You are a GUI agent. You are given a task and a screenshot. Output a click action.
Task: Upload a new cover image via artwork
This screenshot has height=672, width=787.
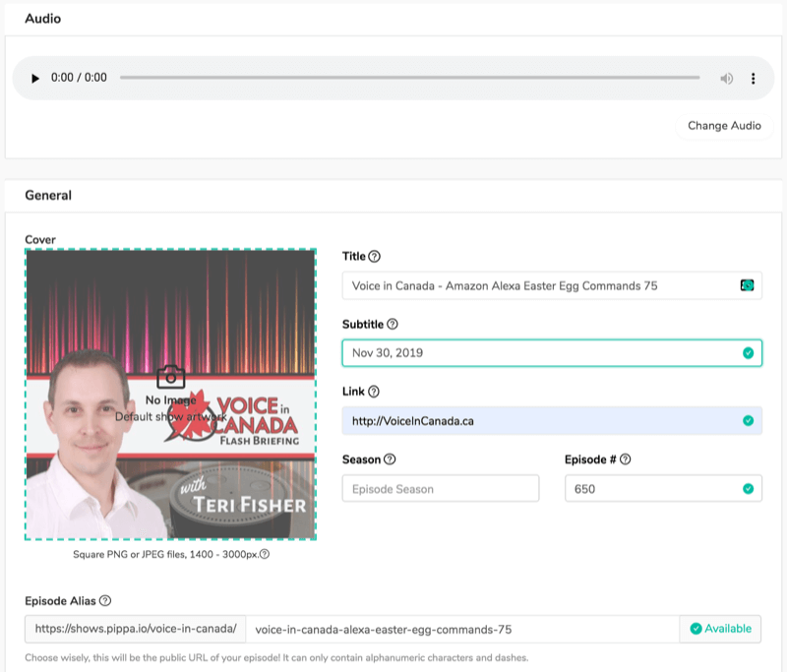coord(170,395)
